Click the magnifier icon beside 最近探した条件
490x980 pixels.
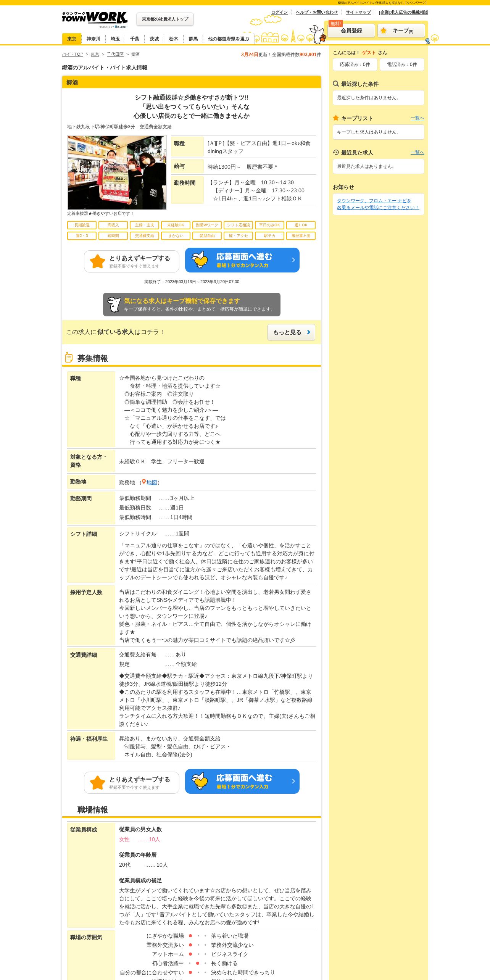pyautogui.click(x=336, y=84)
